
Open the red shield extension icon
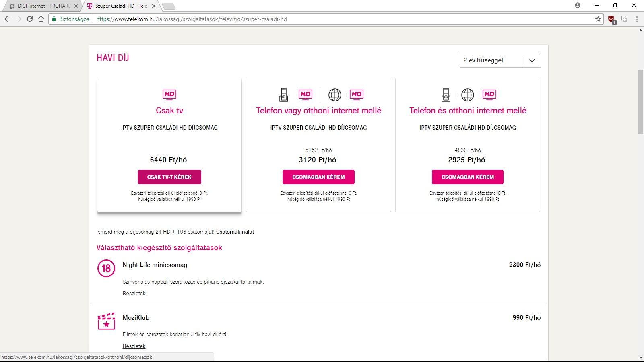(x=611, y=19)
